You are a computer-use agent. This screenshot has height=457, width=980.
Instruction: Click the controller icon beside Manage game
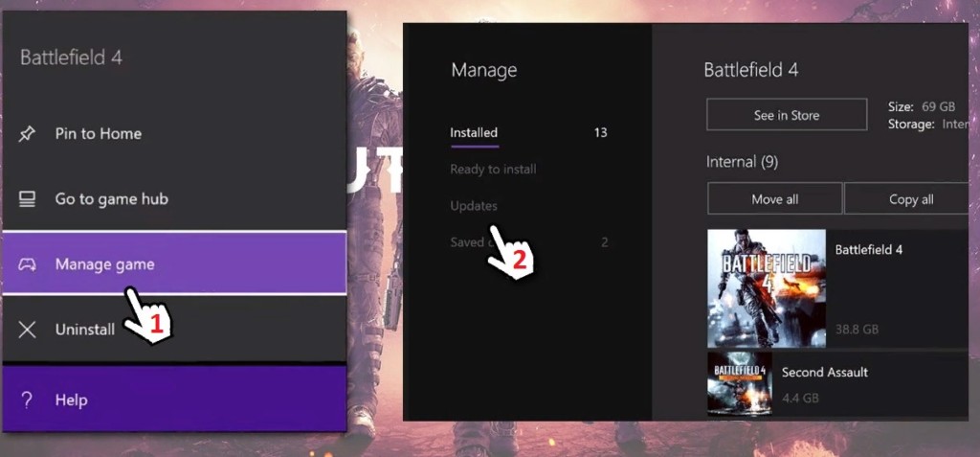27,264
